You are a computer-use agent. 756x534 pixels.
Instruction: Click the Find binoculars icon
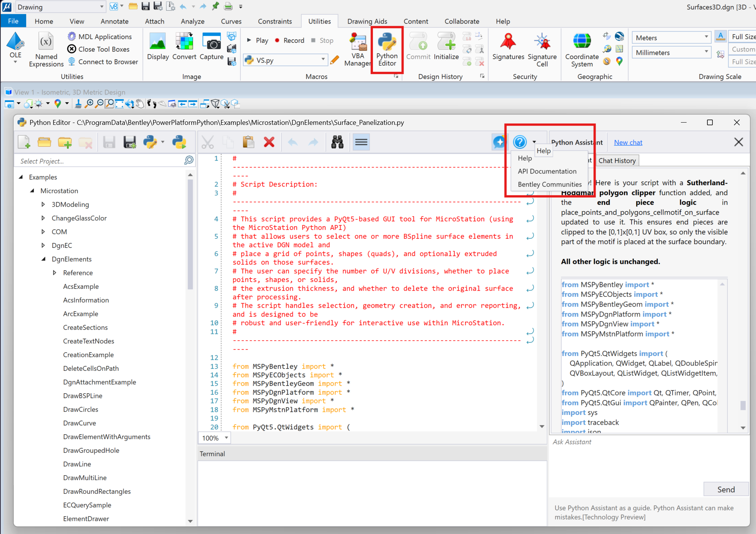(x=337, y=142)
